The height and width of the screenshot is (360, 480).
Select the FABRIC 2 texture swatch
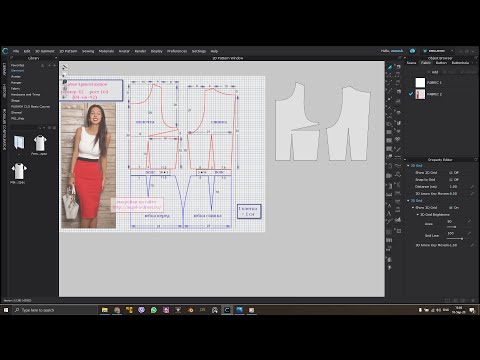tap(420, 94)
